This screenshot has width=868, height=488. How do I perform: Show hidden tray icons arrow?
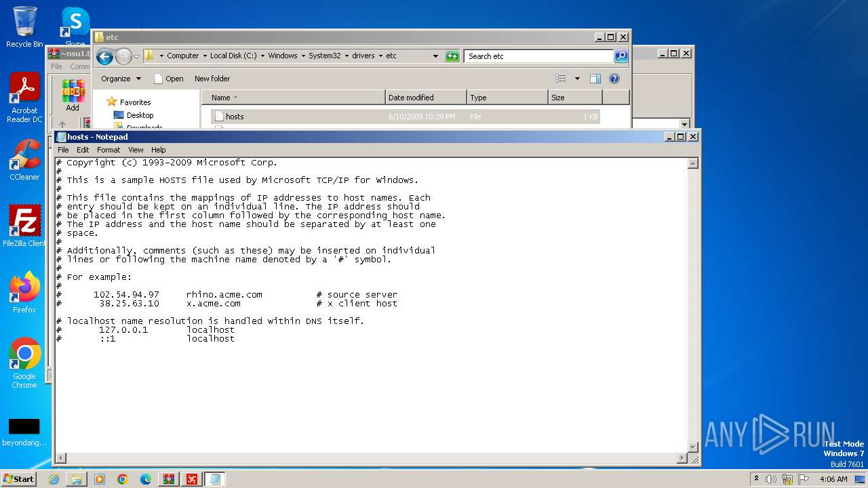click(756, 479)
